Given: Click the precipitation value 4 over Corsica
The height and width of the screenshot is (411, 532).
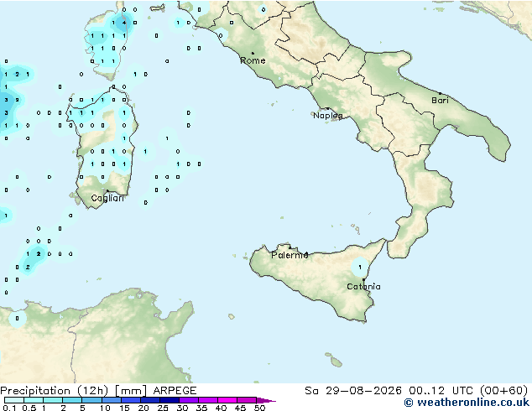Looking at the screenshot, I should (124, 23).
